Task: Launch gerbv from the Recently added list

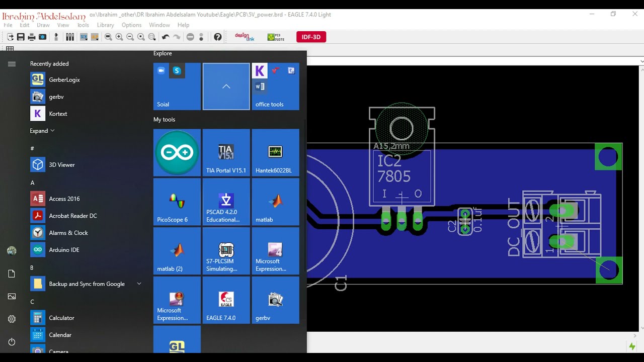Action: [x=86, y=97]
